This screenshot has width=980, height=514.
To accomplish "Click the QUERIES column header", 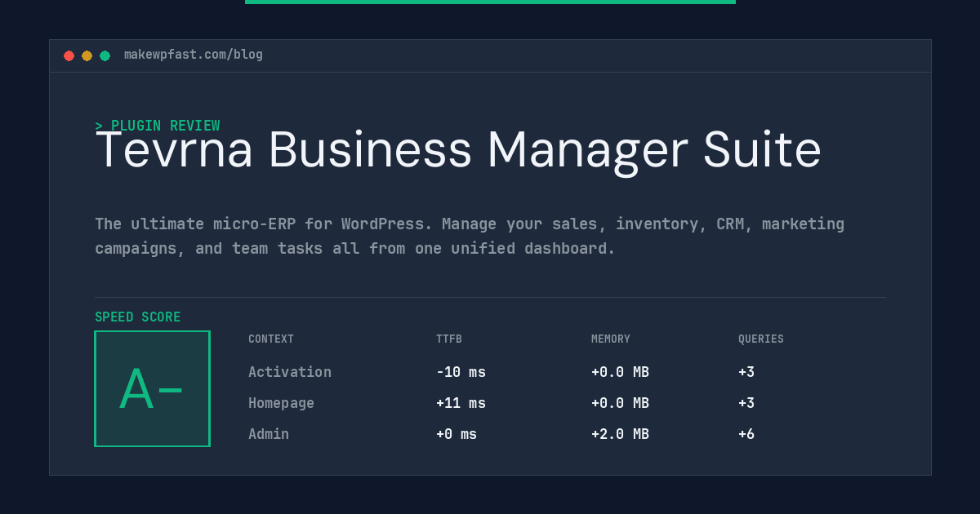I will tap(761, 339).
